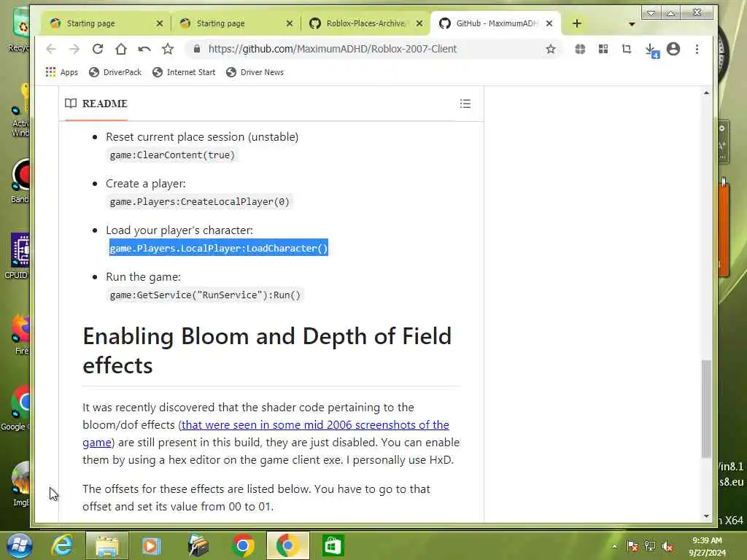Viewport: 747px width, 560px height.
Task: Open Google Chrome from the taskbar
Action: (x=243, y=545)
